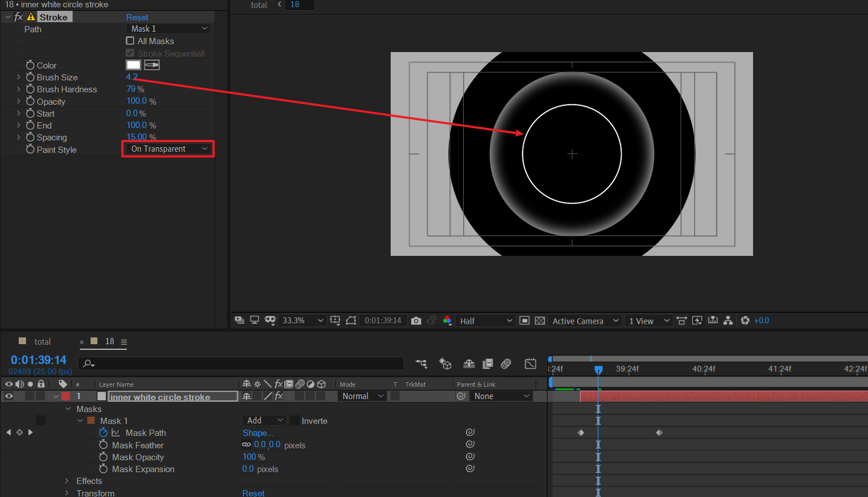Toggle the Transparency Grid checkerboard button
The image size is (868, 497).
[x=540, y=320]
